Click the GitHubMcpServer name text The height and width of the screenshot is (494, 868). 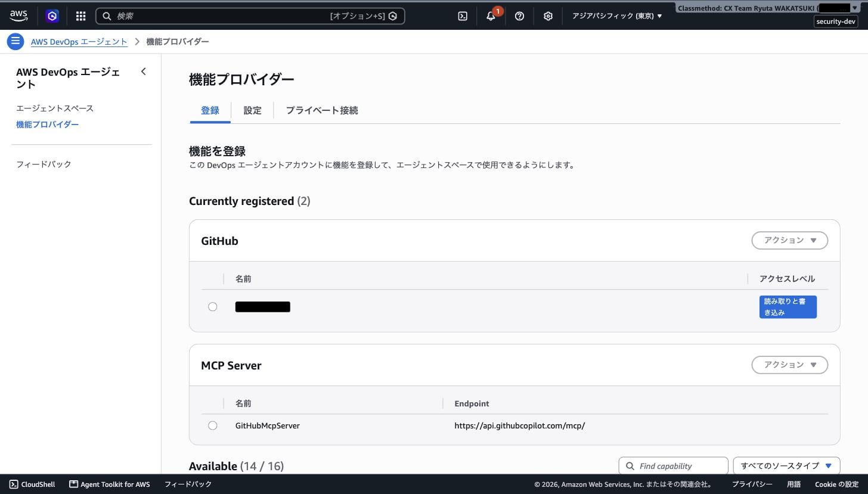(268, 425)
